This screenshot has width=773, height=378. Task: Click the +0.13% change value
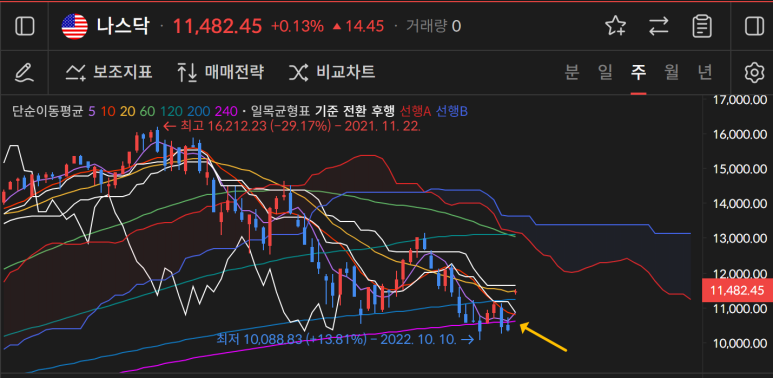[x=297, y=26]
